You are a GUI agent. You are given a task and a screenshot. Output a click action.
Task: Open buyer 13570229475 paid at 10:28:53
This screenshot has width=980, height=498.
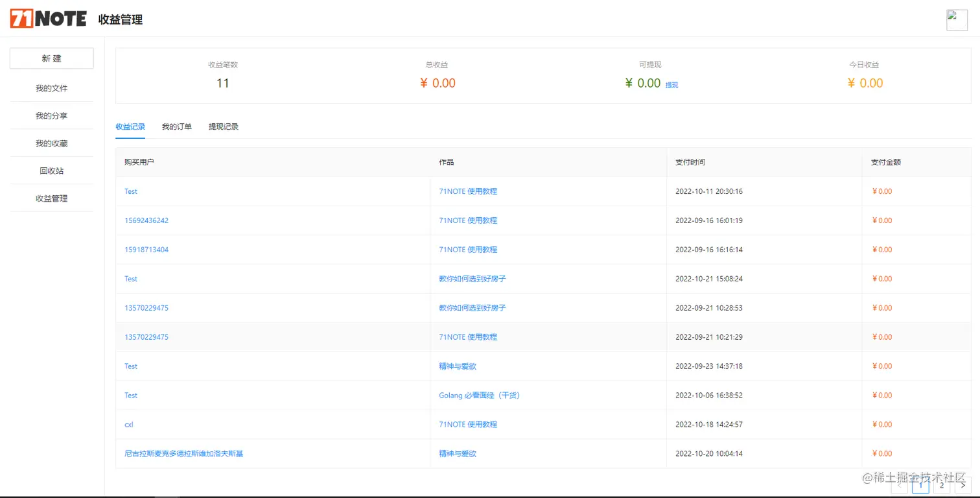(x=146, y=308)
